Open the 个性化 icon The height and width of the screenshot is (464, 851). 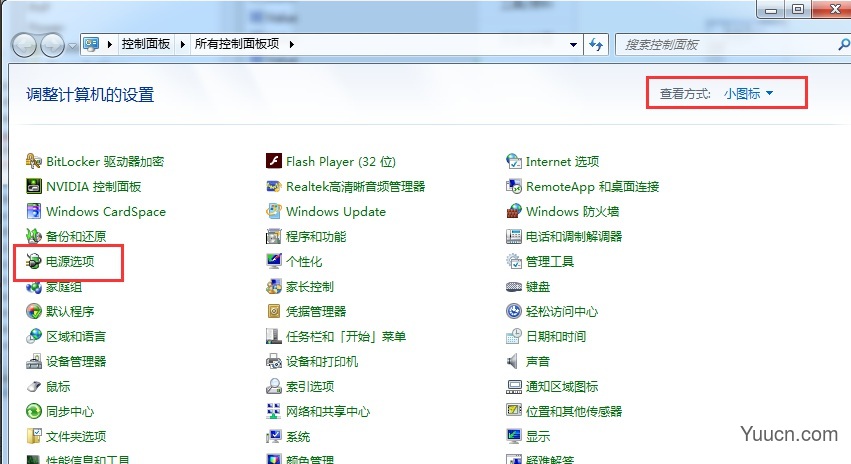point(274,261)
